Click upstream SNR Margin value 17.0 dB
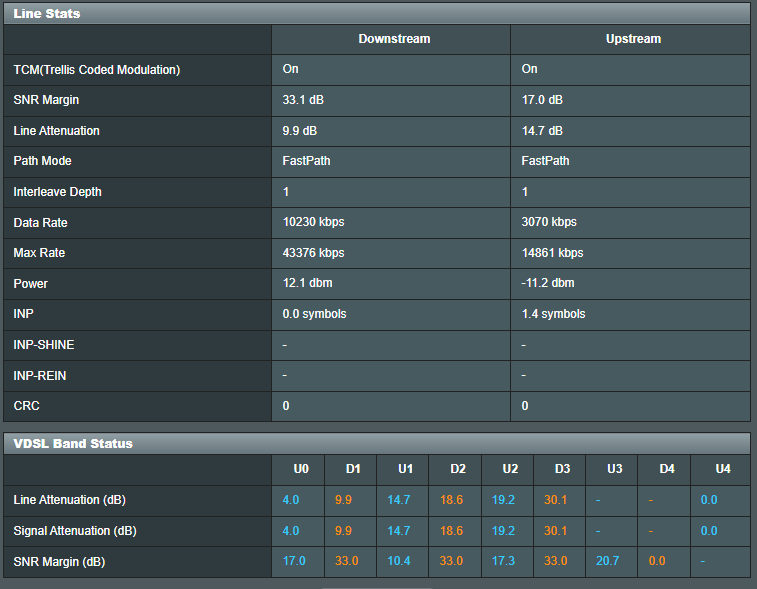 click(x=542, y=100)
